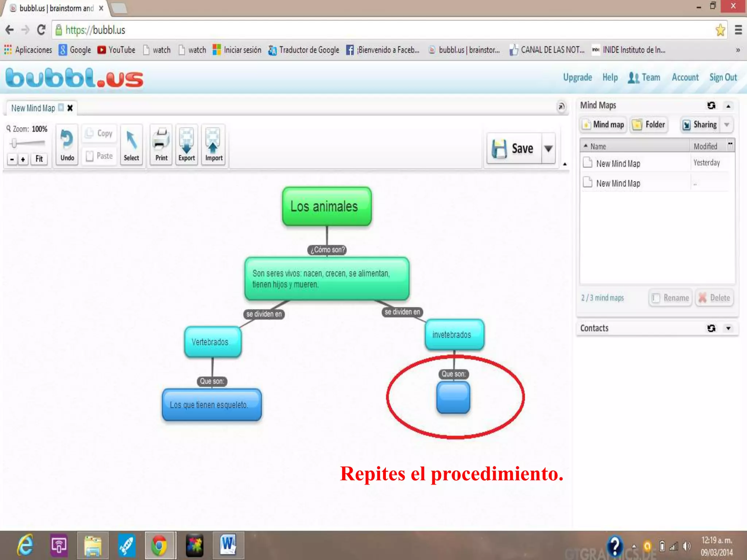Open the Help link
This screenshot has height=560, width=747.
point(610,77)
